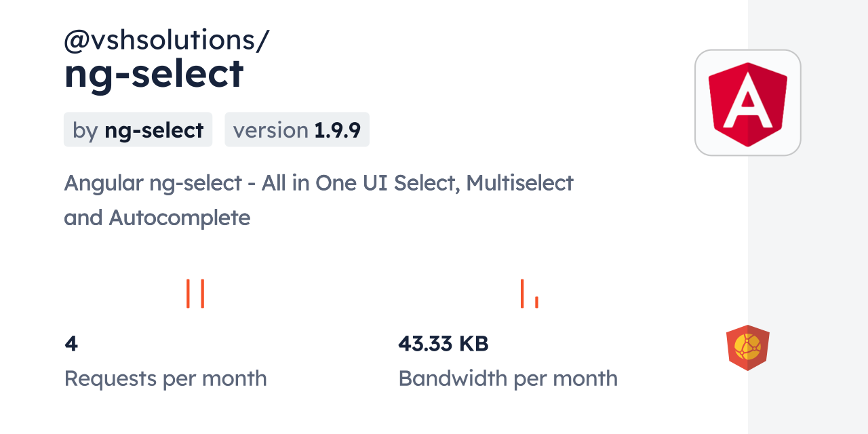Click the jsDelivr orange shield logo
The image size is (868, 434).
pos(747,347)
